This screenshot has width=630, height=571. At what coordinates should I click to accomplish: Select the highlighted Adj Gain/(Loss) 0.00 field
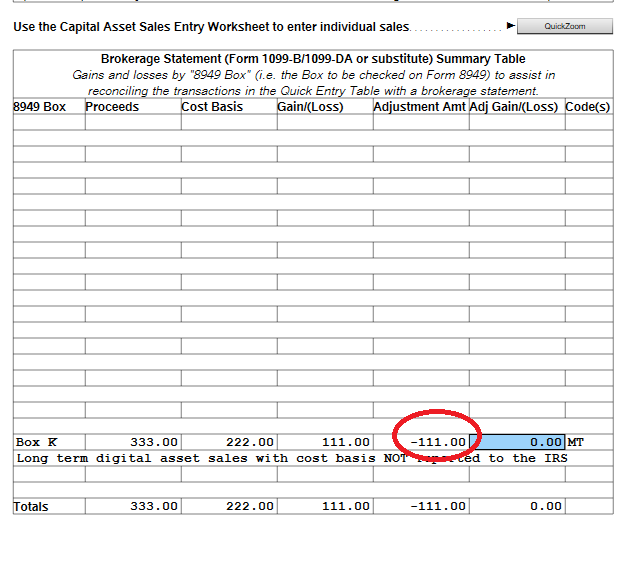(516, 442)
